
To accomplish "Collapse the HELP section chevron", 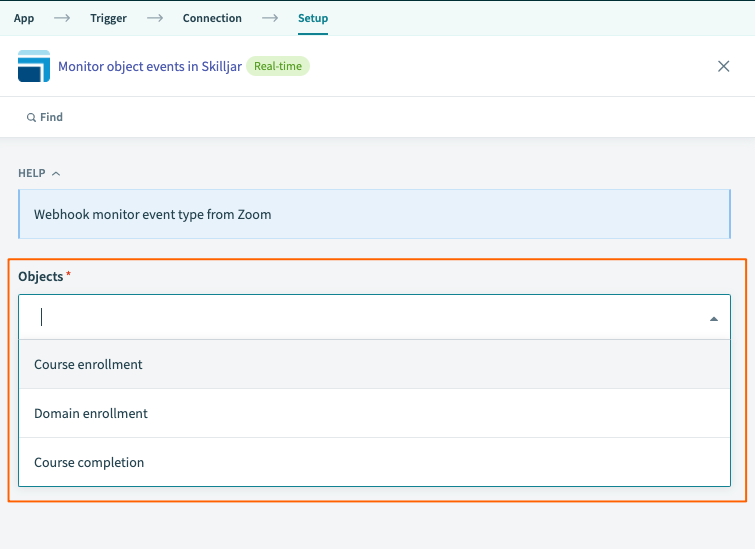I will tap(56, 174).
